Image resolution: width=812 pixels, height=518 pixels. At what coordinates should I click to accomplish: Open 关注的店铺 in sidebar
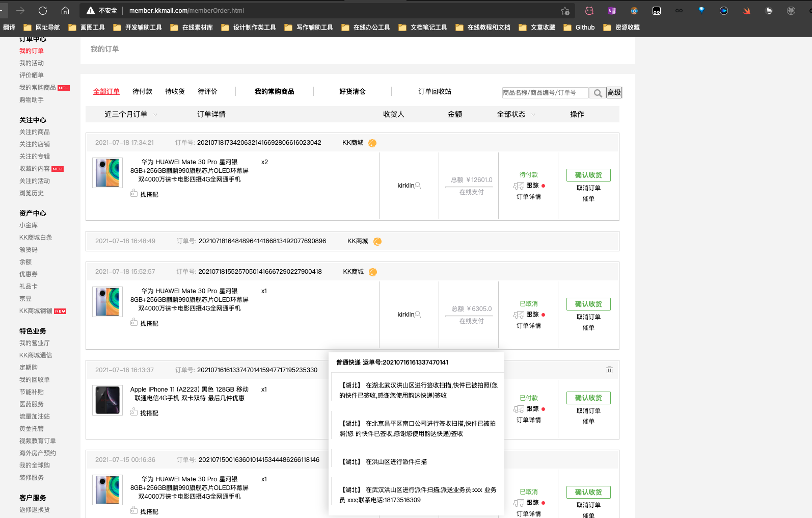(x=35, y=144)
